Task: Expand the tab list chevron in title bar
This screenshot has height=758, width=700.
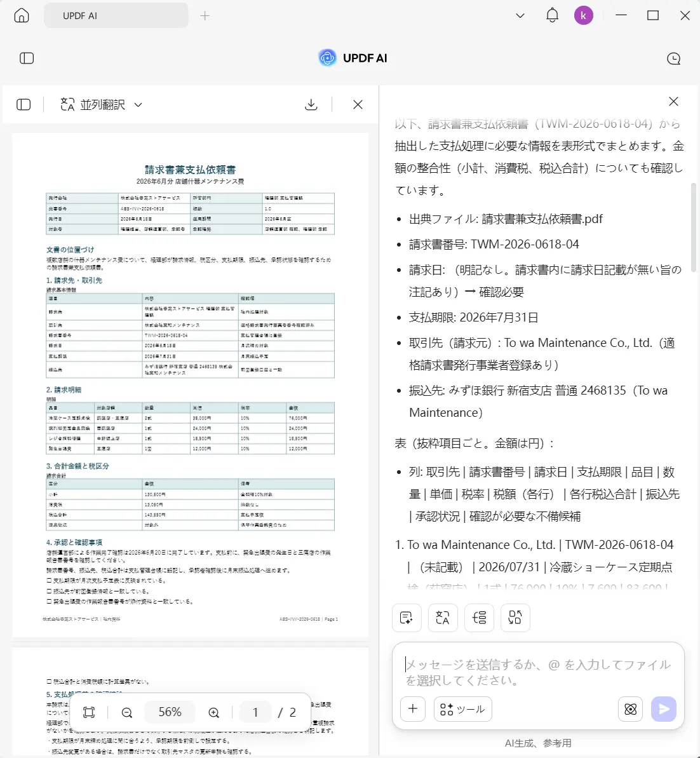Action: coord(520,15)
